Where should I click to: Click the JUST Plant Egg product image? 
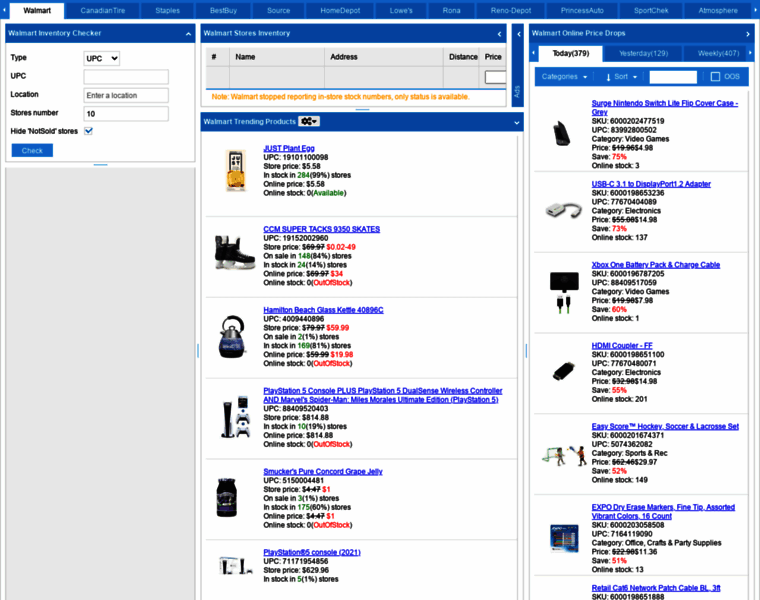click(235, 170)
